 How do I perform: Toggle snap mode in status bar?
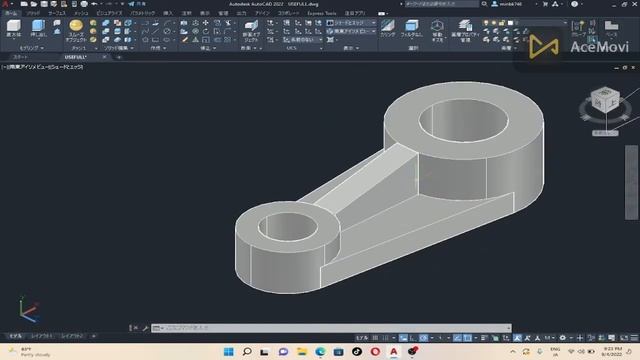tap(385, 338)
